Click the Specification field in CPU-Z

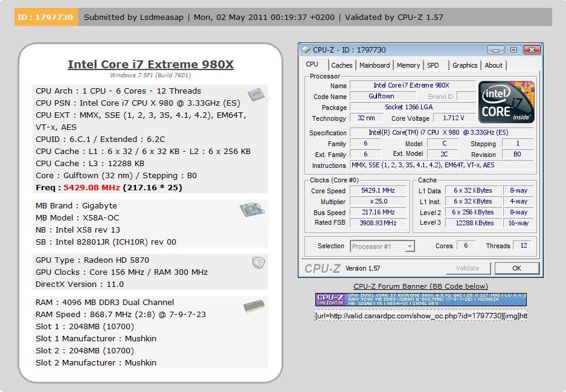pos(442,132)
